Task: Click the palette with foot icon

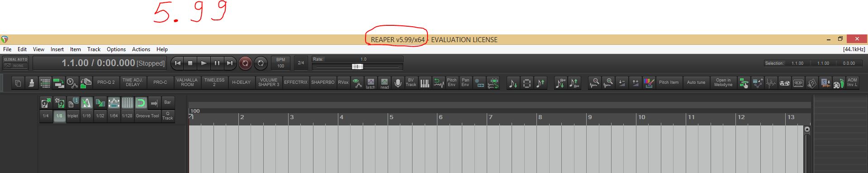Action: tap(839, 83)
